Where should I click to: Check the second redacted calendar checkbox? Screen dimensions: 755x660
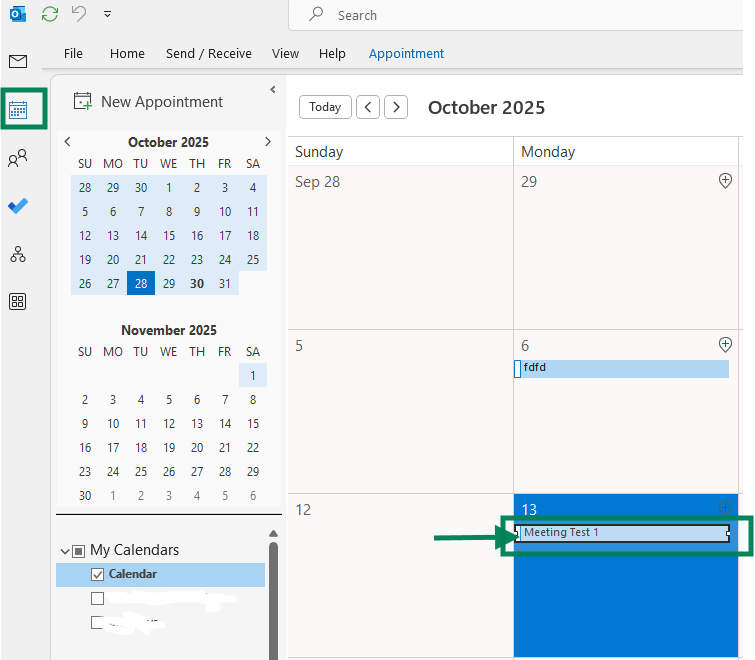(x=97, y=622)
